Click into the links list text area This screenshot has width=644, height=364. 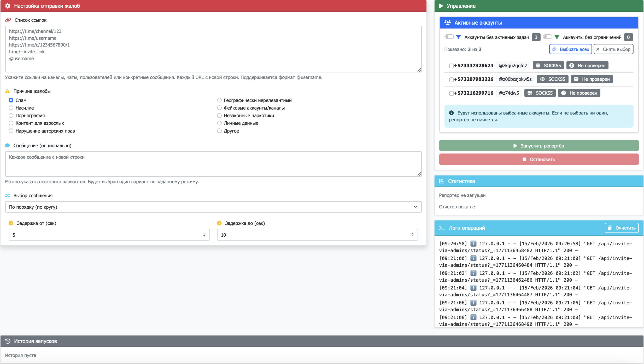point(213,49)
